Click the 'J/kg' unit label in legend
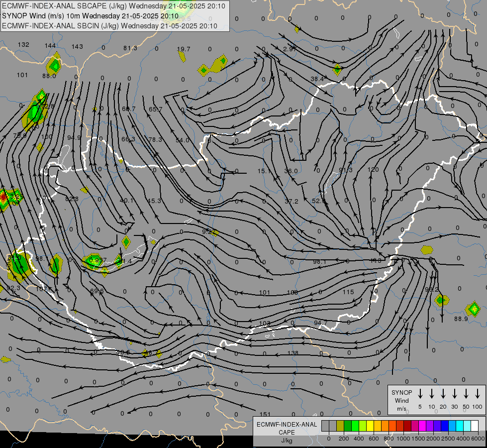The width and height of the screenshot is (487, 448). click(x=287, y=441)
